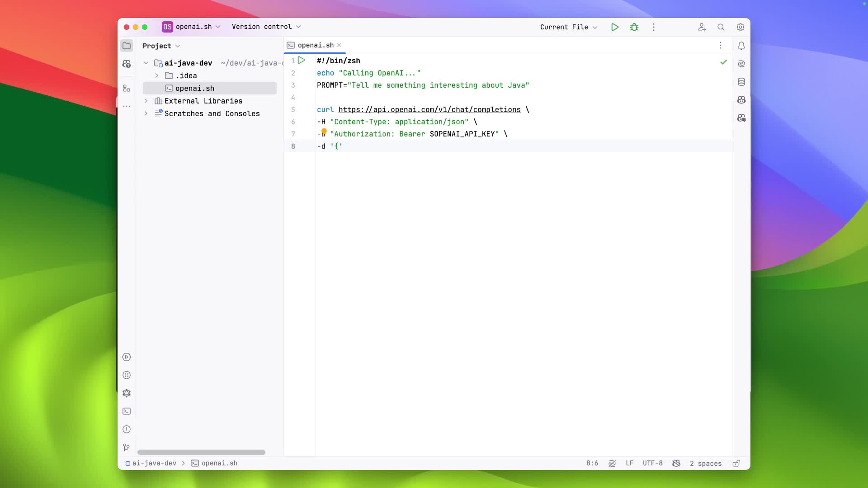Open GitHub Copilot icon in right sidebar
The width and height of the screenshot is (868, 488).
click(741, 100)
